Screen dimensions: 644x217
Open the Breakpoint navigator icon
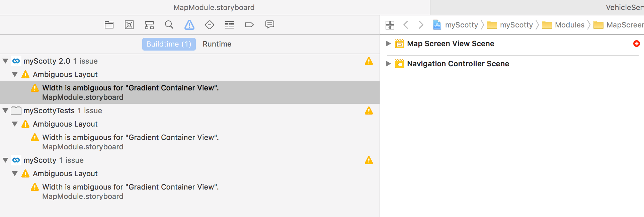tap(250, 25)
